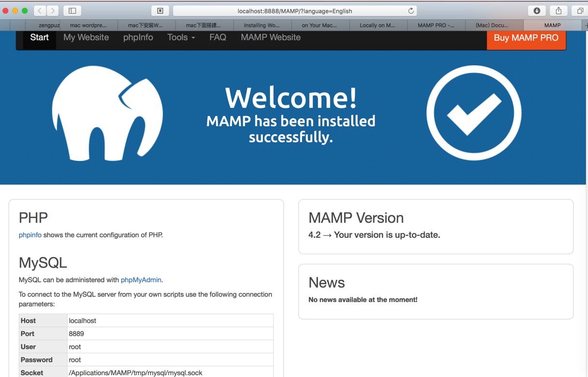588x377 pixels.
Task: Open the phpinfo link under PHP
Action: click(30, 235)
